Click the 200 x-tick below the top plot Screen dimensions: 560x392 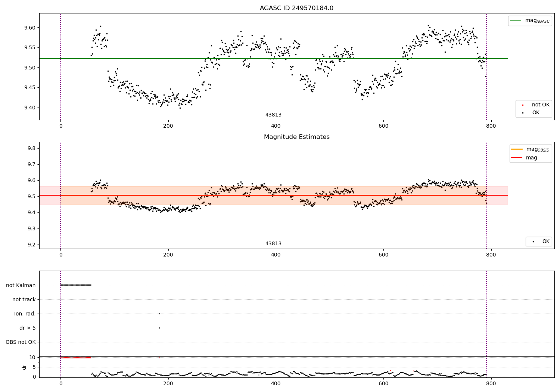pos(168,126)
